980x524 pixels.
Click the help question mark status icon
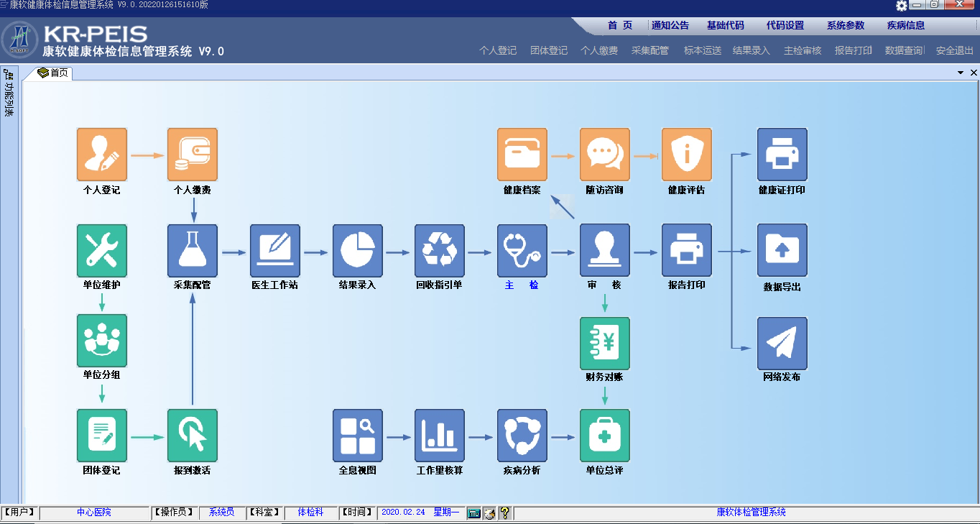pyautogui.click(x=504, y=512)
